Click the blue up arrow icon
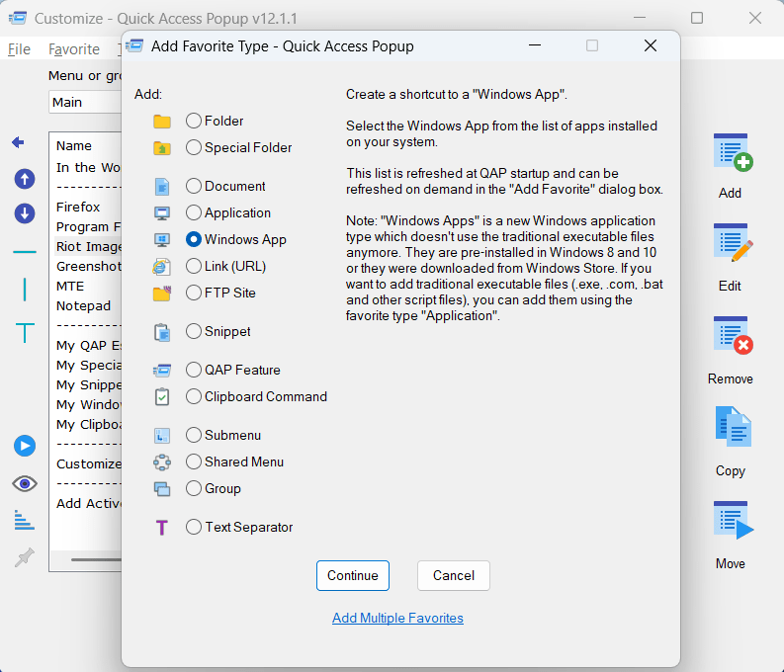This screenshot has width=784, height=672. click(25, 179)
